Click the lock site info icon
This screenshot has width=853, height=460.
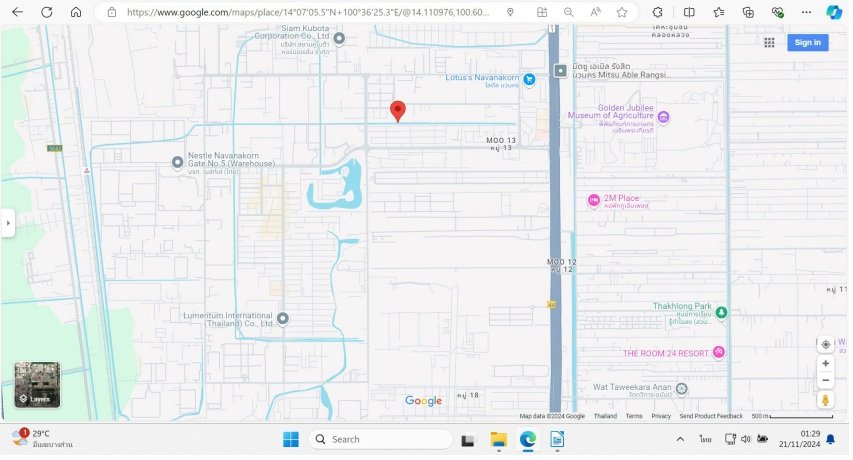[x=112, y=12]
